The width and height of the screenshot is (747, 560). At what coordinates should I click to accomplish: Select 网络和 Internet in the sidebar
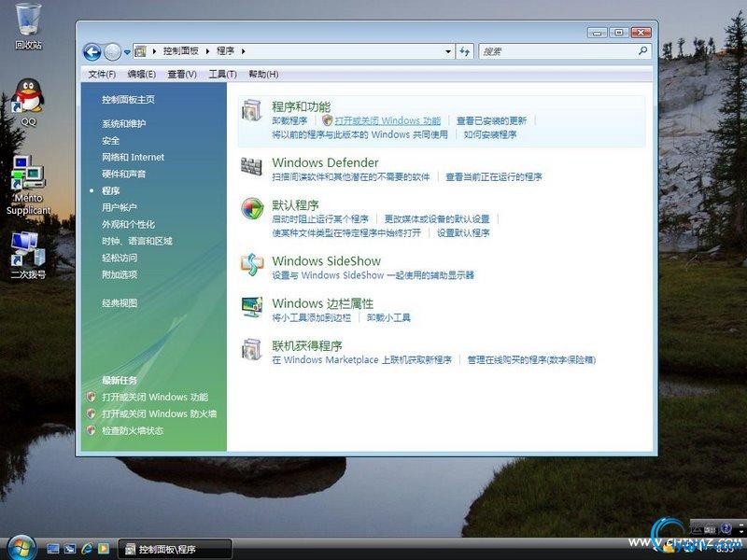click(x=133, y=157)
